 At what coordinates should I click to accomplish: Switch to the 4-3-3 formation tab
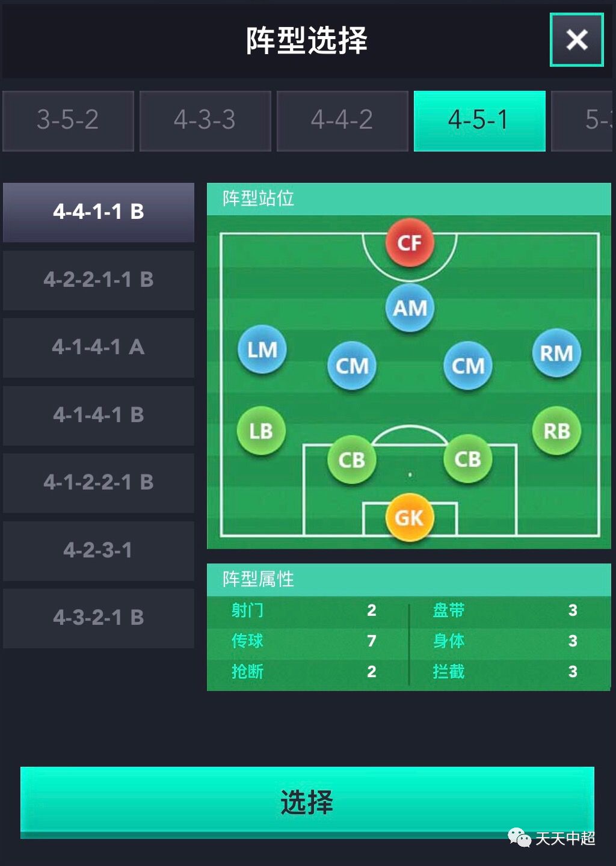(x=205, y=120)
